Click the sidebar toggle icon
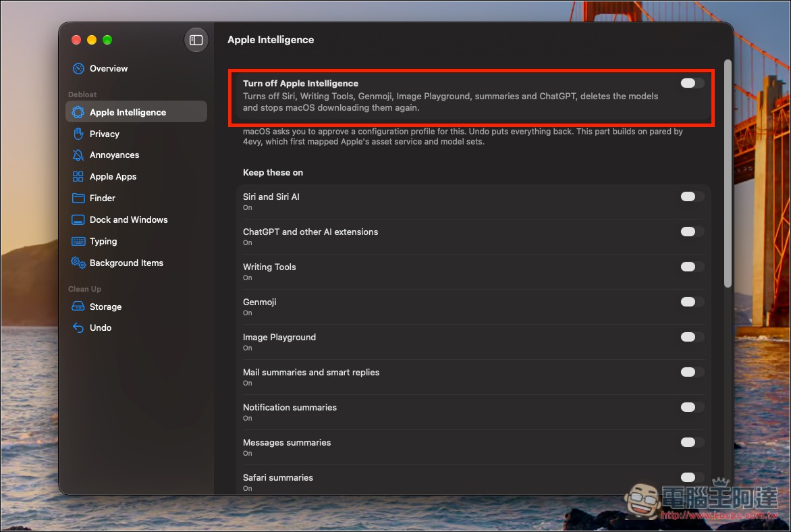This screenshot has height=532, width=791. coord(196,40)
